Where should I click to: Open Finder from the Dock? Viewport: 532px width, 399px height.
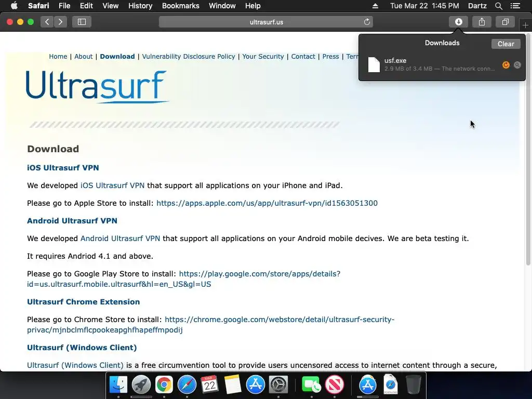[118, 385]
